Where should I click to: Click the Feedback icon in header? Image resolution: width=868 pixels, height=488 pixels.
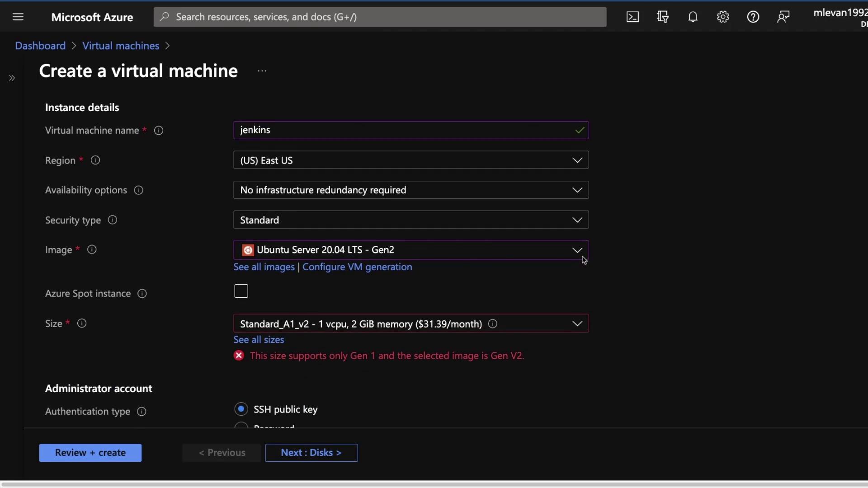[x=783, y=17]
